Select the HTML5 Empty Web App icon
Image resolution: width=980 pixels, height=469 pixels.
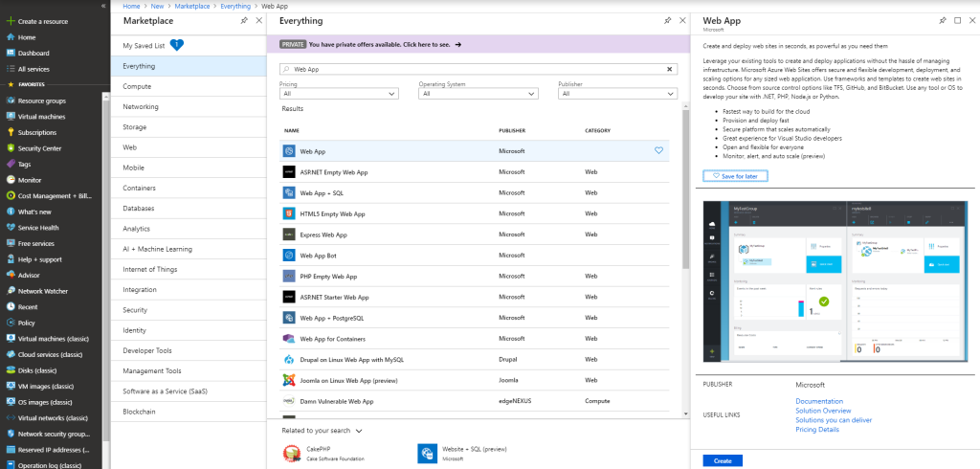289,213
